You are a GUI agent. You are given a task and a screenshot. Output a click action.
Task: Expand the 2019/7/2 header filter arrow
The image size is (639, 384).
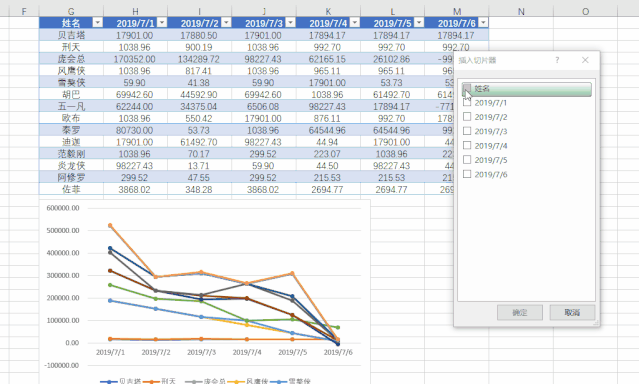point(226,23)
